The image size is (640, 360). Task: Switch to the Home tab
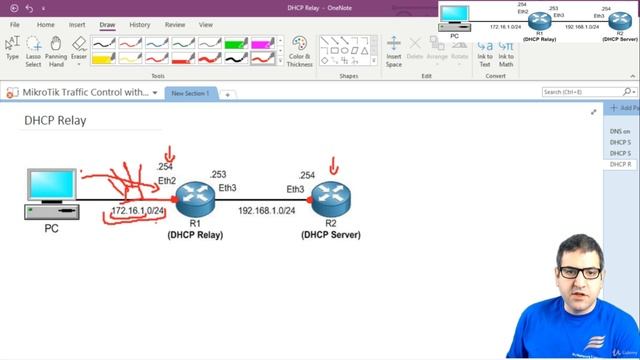[46, 24]
